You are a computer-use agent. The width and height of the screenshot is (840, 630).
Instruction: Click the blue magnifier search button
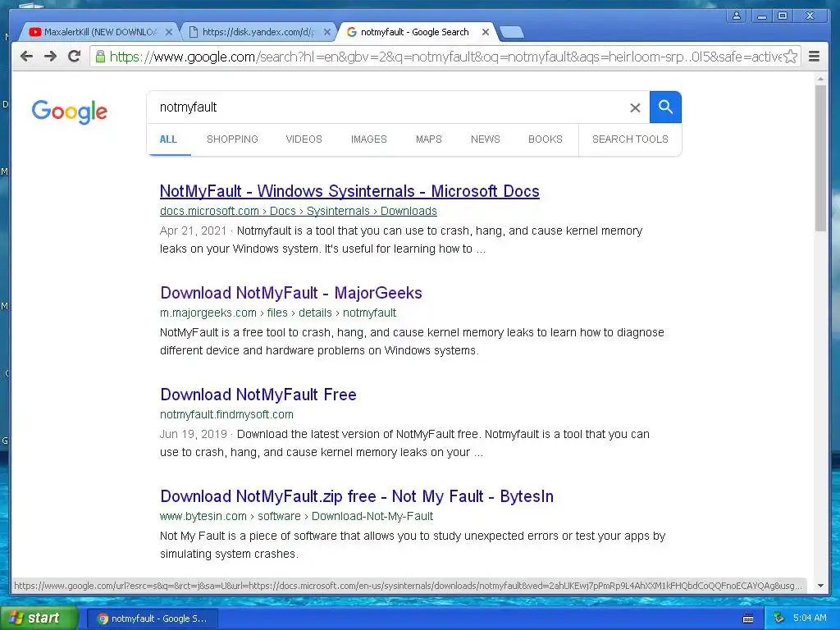[665, 107]
